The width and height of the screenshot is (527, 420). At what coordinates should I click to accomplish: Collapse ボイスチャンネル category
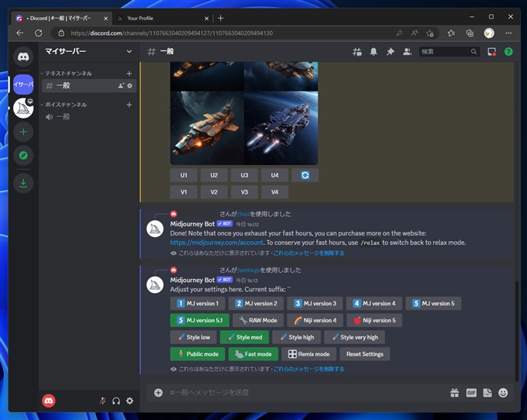coord(66,105)
